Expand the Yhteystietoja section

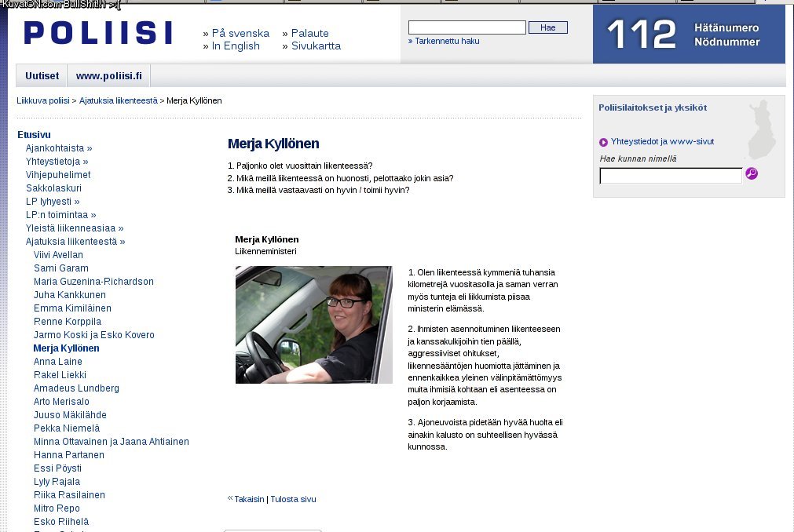(57, 162)
